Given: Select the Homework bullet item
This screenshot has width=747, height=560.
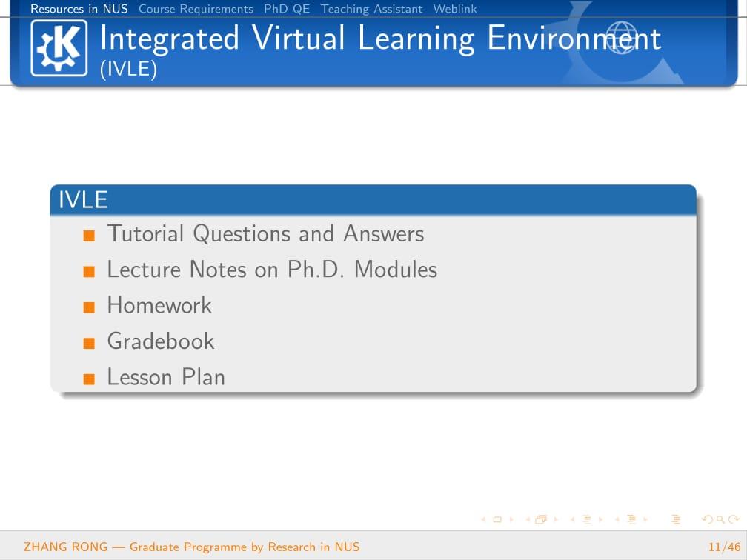Looking at the screenshot, I should coord(159,305).
